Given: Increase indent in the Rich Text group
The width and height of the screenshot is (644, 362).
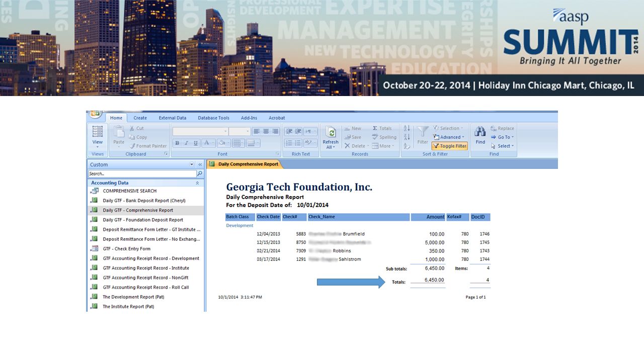Looking at the screenshot, I should pyautogui.click(x=298, y=131).
